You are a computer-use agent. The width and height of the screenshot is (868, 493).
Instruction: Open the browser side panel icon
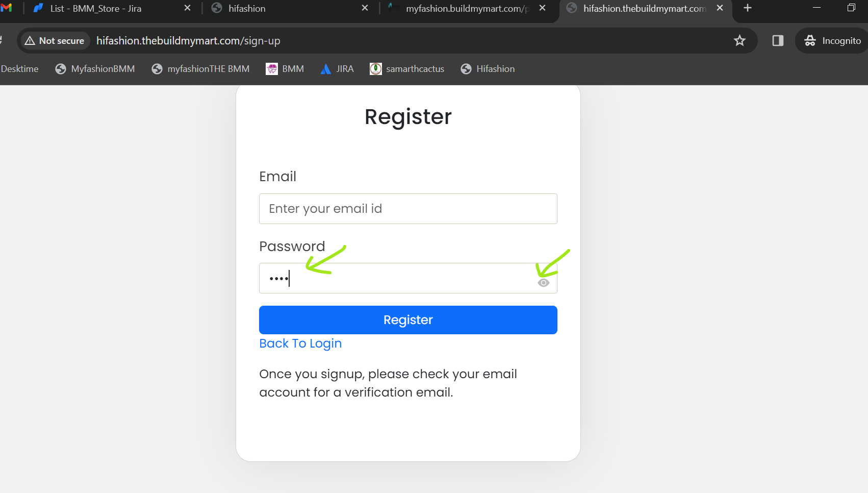pos(778,41)
